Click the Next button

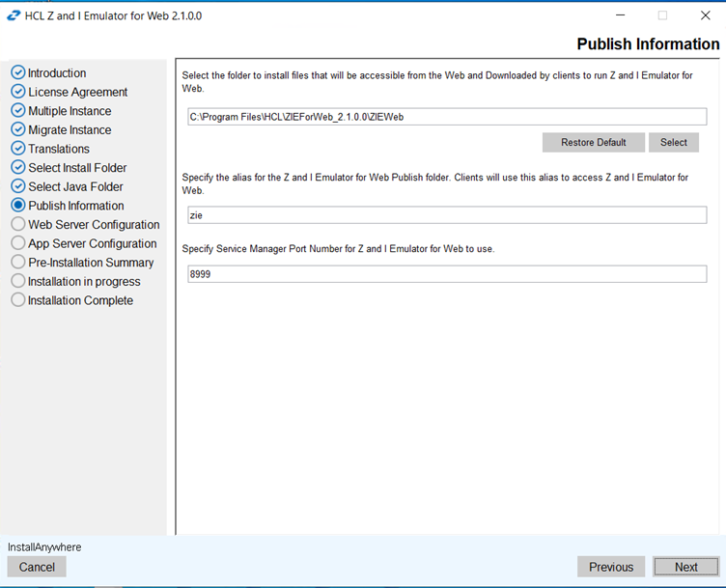[685, 567]
